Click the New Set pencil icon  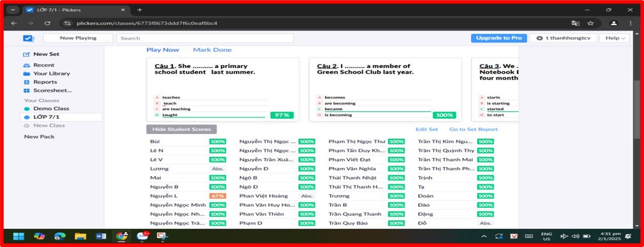pyautogui.click(x=27, y=54)
